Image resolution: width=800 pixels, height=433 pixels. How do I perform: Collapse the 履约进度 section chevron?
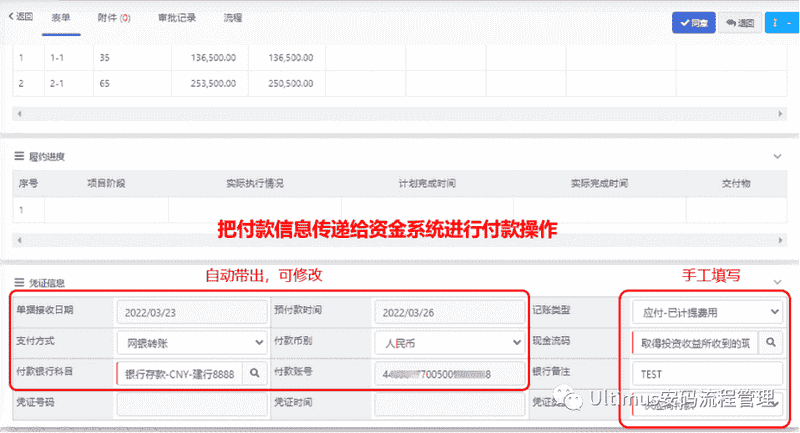(x=777, y=156)
